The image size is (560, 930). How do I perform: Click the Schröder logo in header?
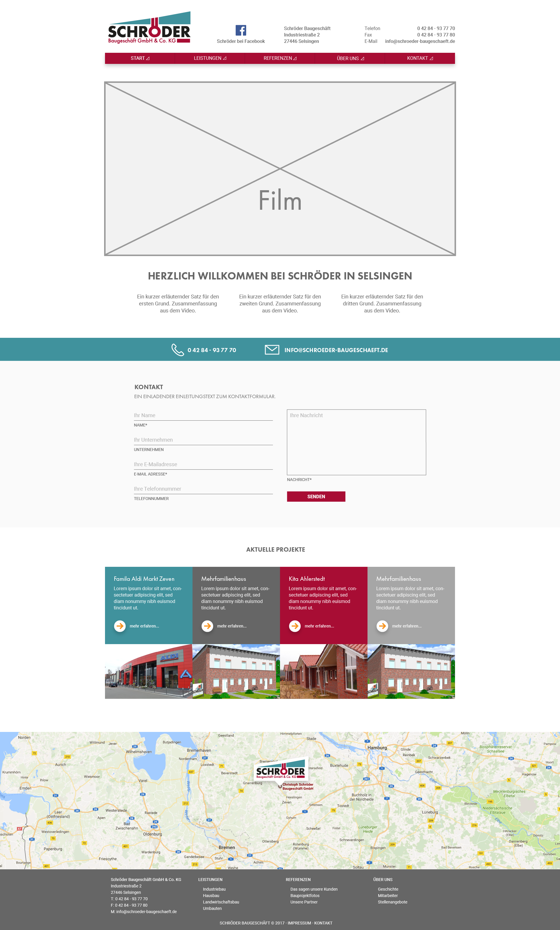click(x=149, y=29)
